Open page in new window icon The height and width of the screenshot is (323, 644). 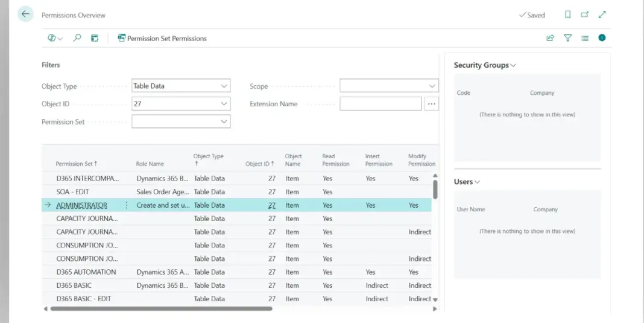coord(585,15)
